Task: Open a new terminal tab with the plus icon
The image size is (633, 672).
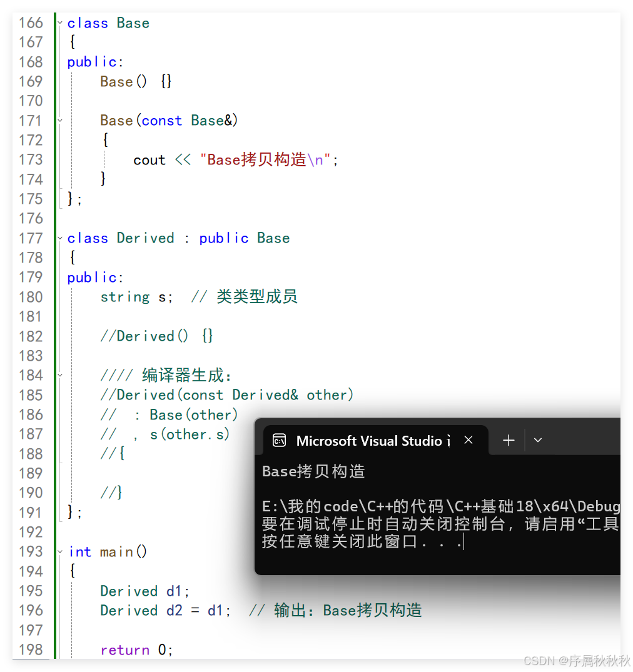Action: point(507,440)
